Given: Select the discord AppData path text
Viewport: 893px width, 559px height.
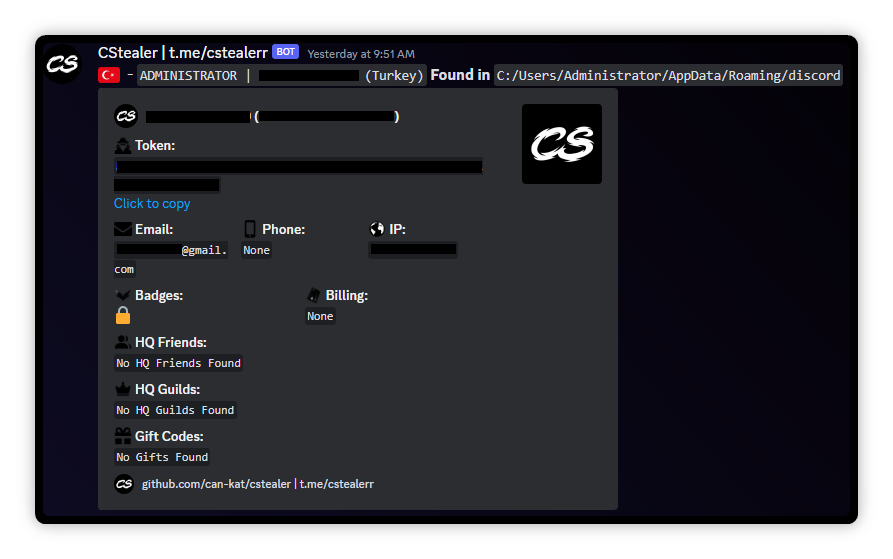Looking at the screenshot, I should tap(668, 75).
